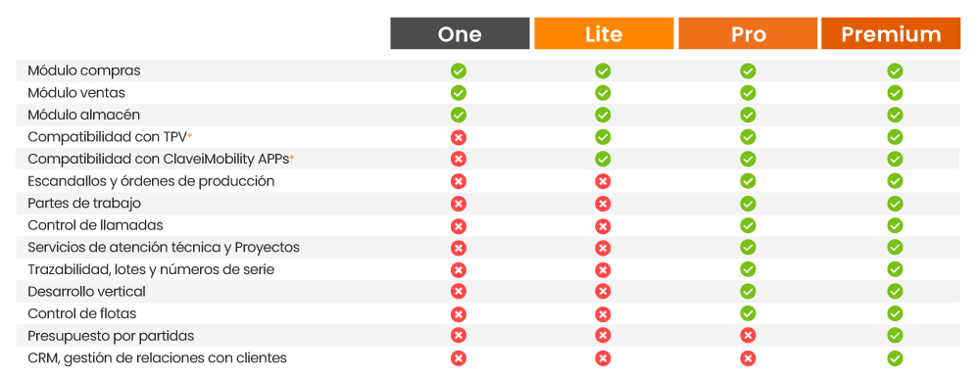Viewport: 980px width, 379px height.
Task: Click green check for Control de flotas in Pro
Action: point(748,314)
